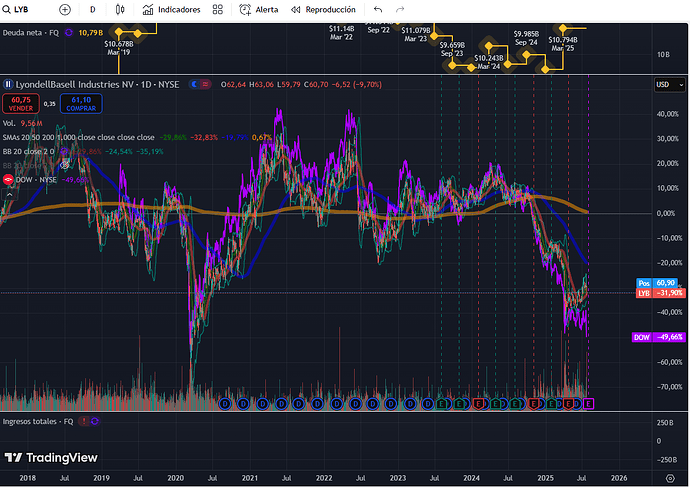Click the $9.659B Sep '23 debt label

coord(452,49)
